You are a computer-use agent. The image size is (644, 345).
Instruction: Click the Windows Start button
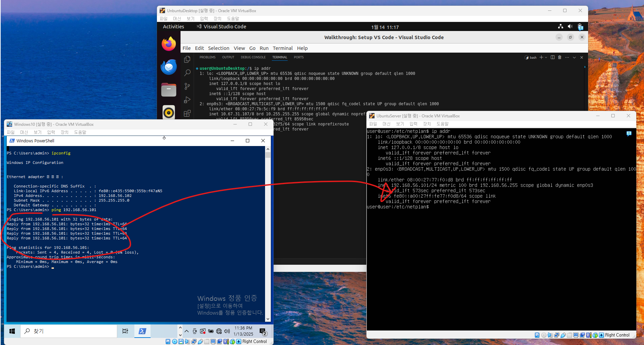(x=12, y=331)
